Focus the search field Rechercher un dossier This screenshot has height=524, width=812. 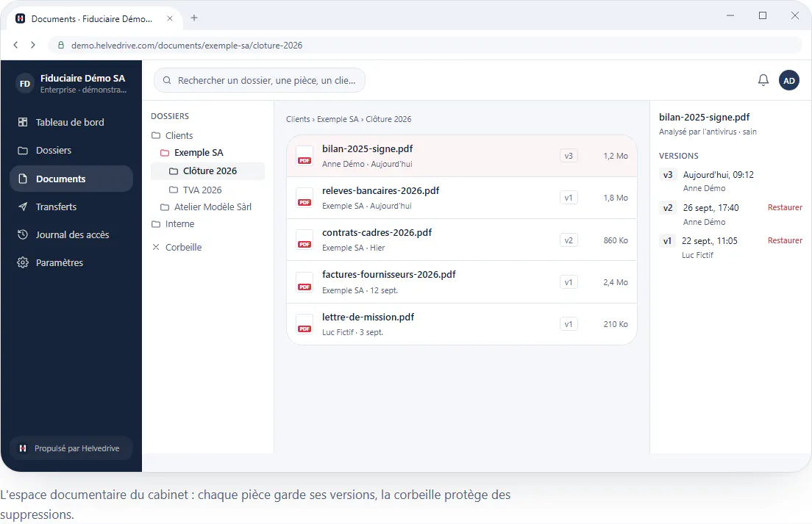[260, 80]
